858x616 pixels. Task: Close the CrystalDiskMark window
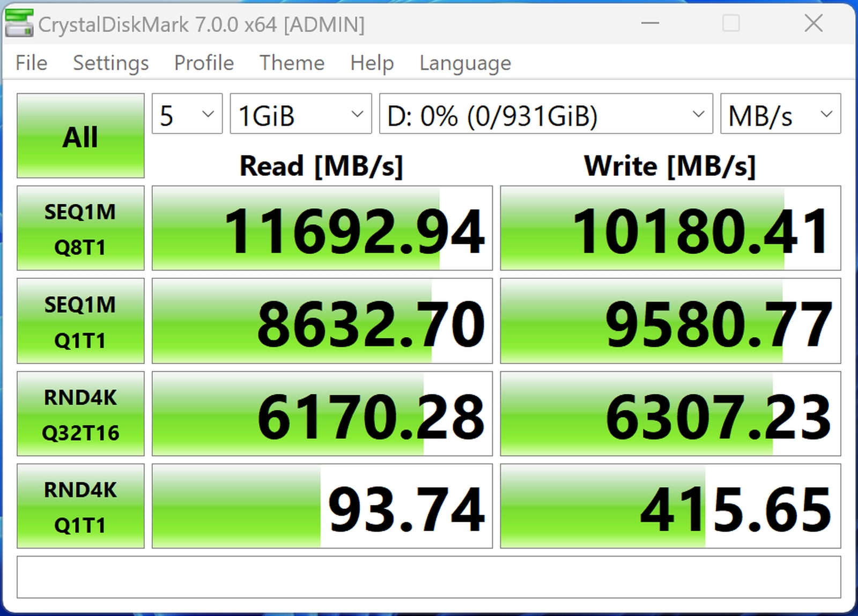click(813, 23)
